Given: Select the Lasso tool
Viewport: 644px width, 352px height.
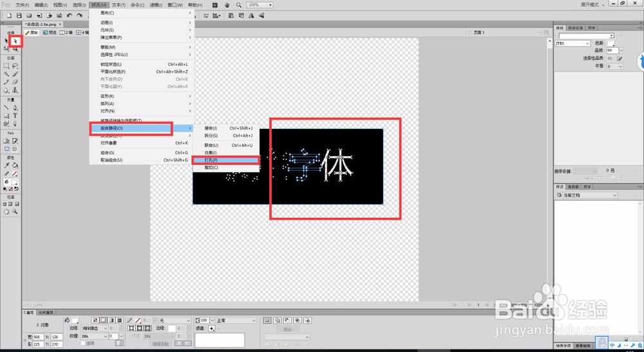Looking at the screenshot, I should coord(15,66).
